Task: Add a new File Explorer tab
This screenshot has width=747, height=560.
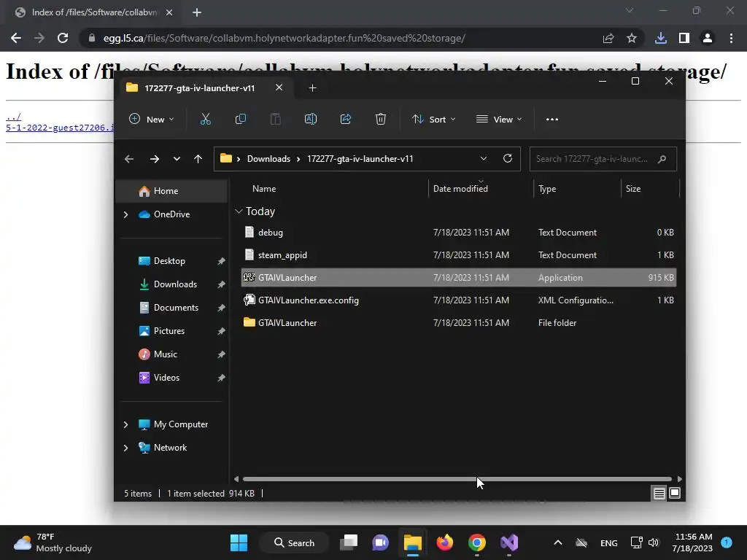Action: click(x=312, y=88)
